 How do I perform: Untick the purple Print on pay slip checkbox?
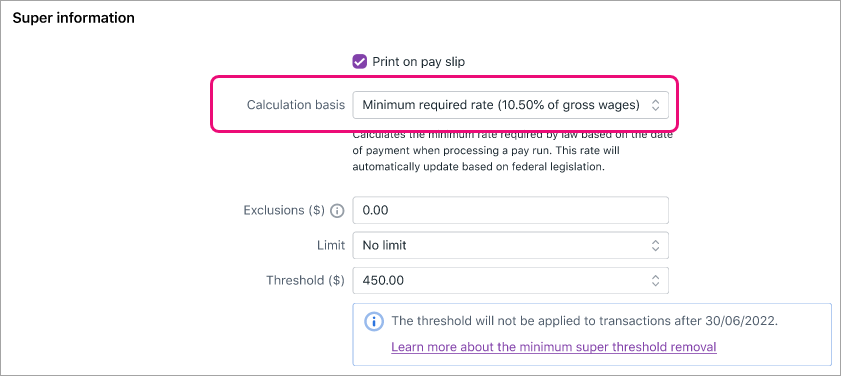(359, 62)
